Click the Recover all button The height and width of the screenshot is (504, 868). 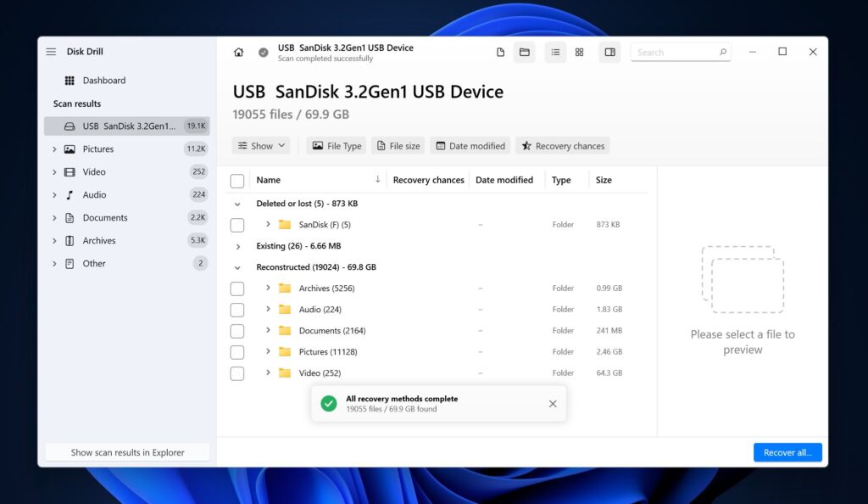[x=787, y=452]
